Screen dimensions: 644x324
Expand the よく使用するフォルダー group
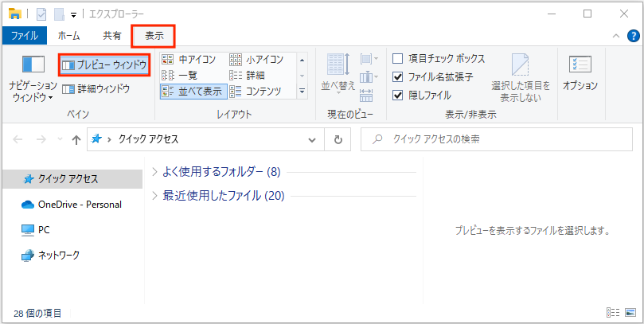(x=155, y=172)
